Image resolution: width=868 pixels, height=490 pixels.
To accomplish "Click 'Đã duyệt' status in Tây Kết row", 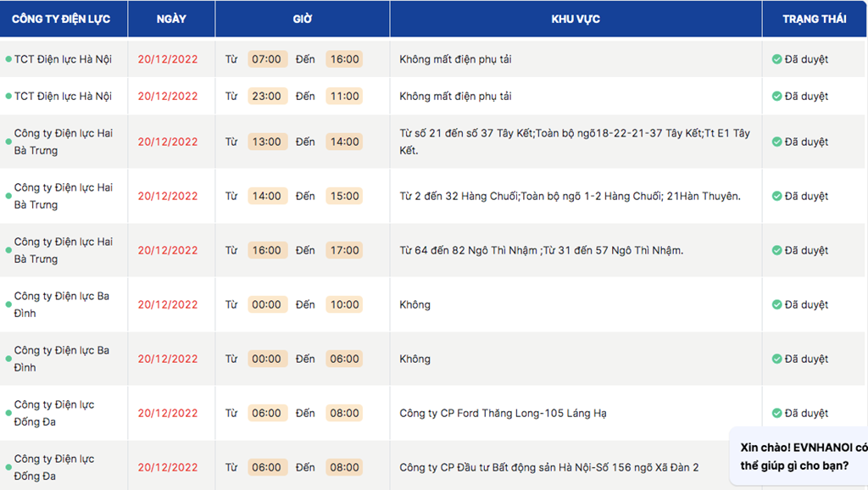I will [806, 142].
